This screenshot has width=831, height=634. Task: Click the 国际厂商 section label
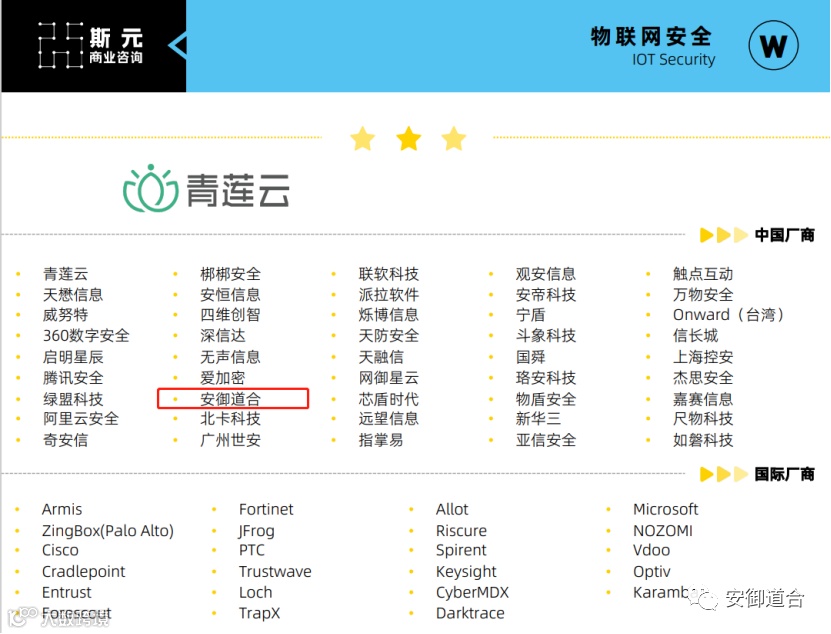click(784, 474)
